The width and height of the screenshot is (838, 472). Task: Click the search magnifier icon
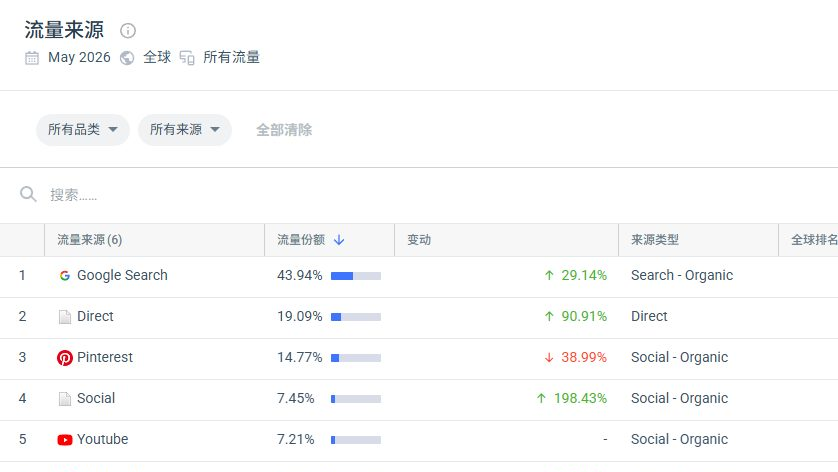pyautogui.click(x=28, y=194)
